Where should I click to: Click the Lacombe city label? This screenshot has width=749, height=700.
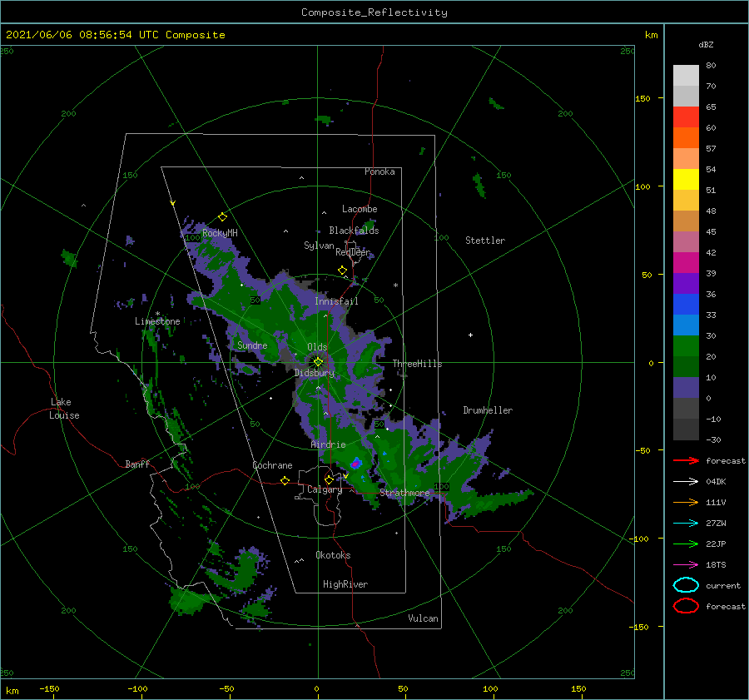coord(360,209)
